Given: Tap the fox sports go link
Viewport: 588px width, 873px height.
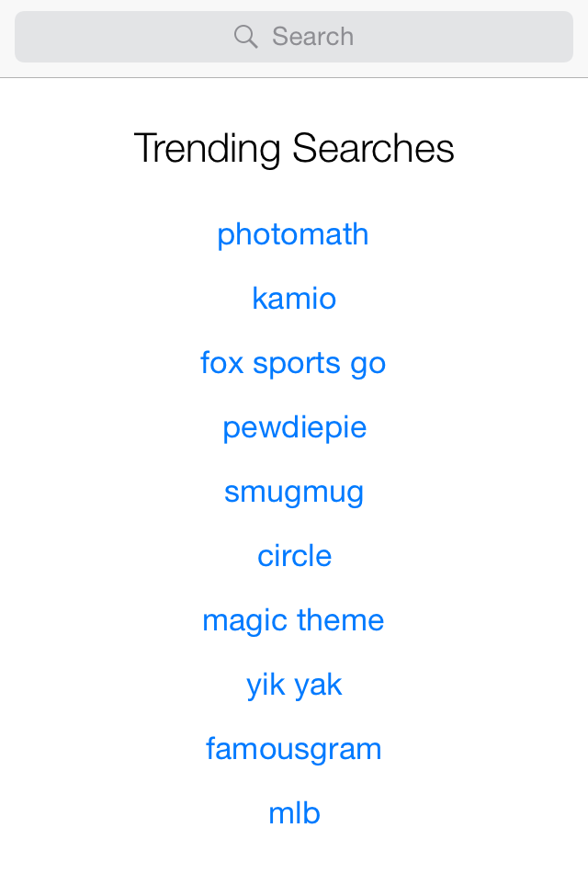Looking at the screenshot, I should click(293, 363).
